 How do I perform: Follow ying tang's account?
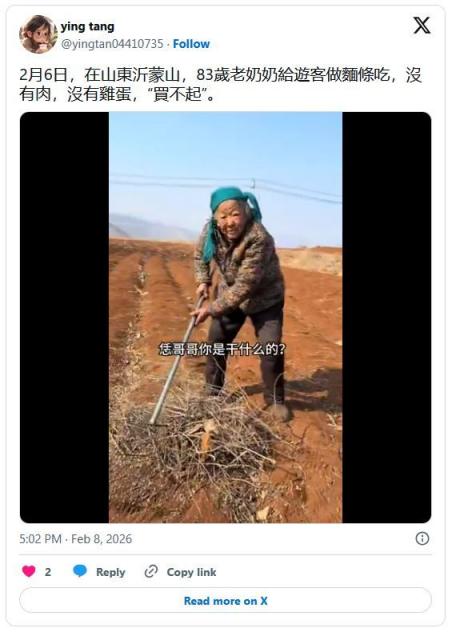pos(191,44)
